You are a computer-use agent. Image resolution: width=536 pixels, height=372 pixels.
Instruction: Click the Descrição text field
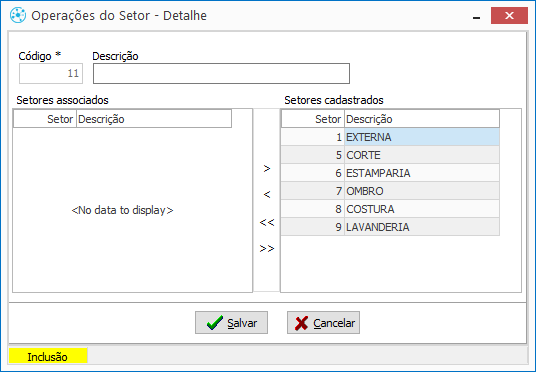point(221,73)
